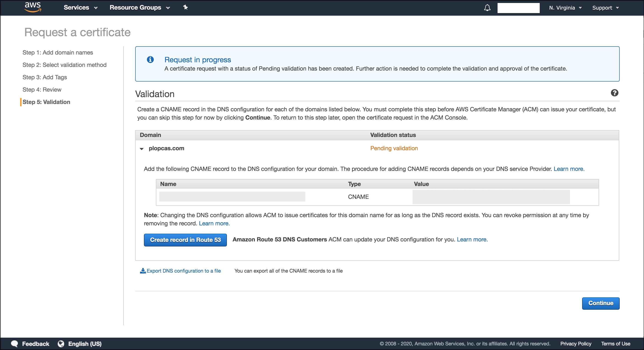Click the Feedback label in footer
Screen dimensions: 644x350
tap(36, 344)
